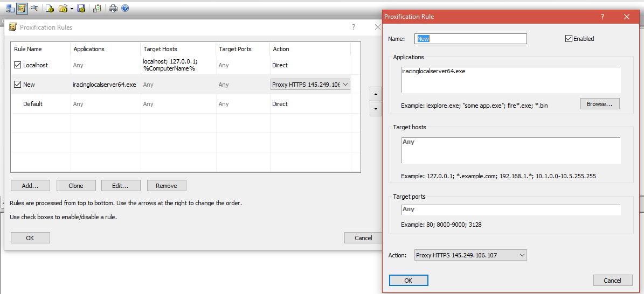
Task: Click the blue Help question mark icon
Action: coord(125,8)
